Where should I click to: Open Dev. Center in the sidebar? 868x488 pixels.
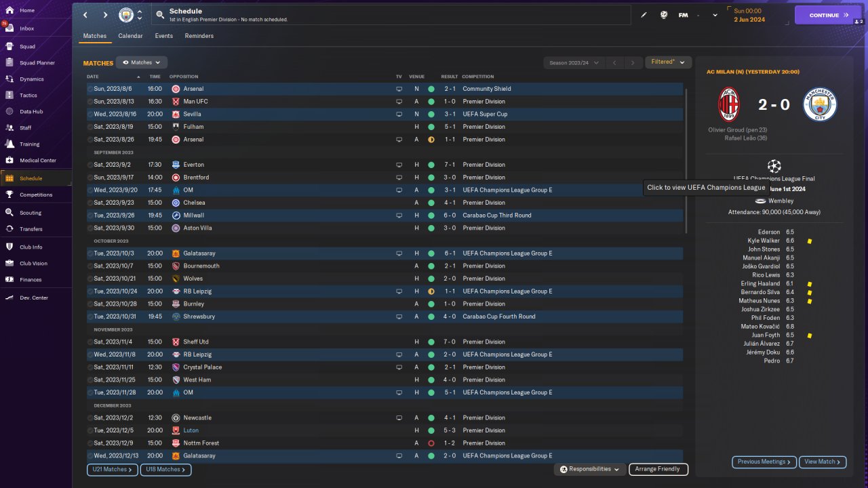tap(33, 298)
